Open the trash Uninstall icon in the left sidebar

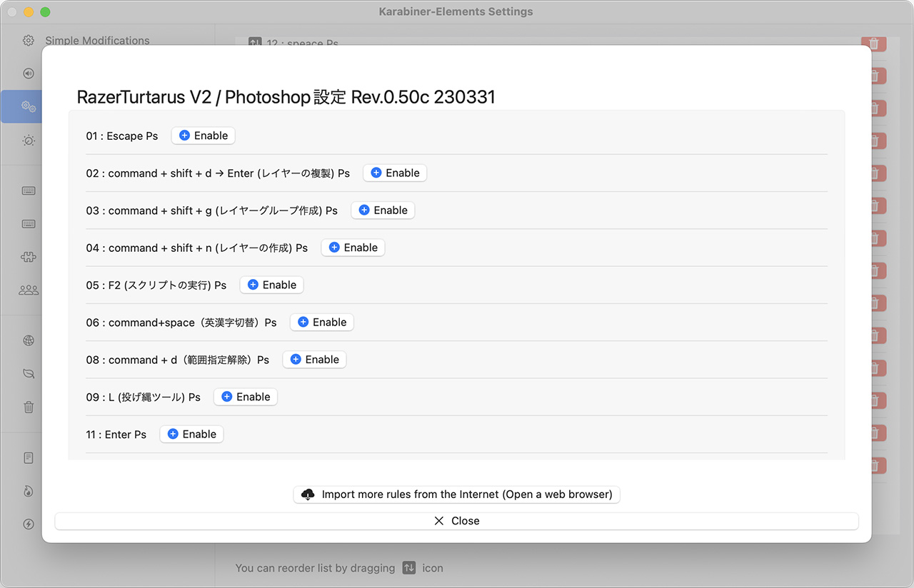tap(29, 407)
